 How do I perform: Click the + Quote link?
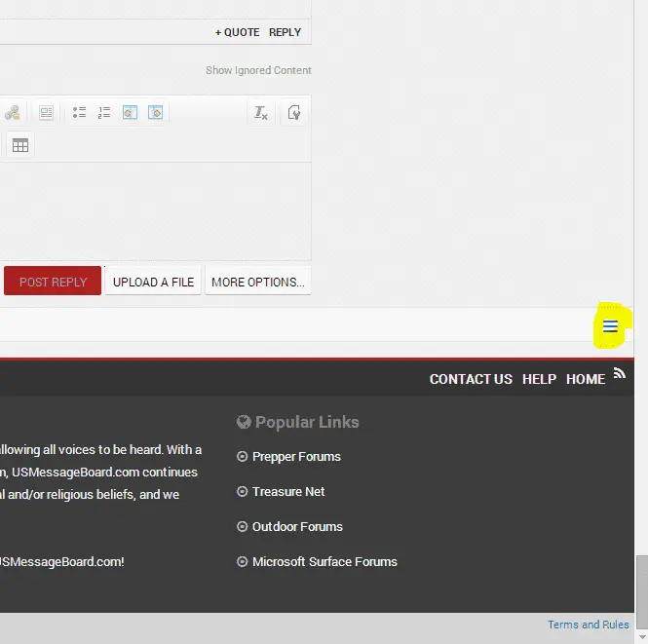coord(237,32)
